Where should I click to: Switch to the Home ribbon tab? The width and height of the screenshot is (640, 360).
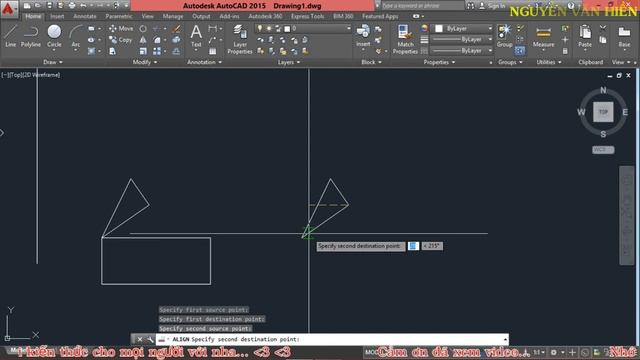point(33,16)
